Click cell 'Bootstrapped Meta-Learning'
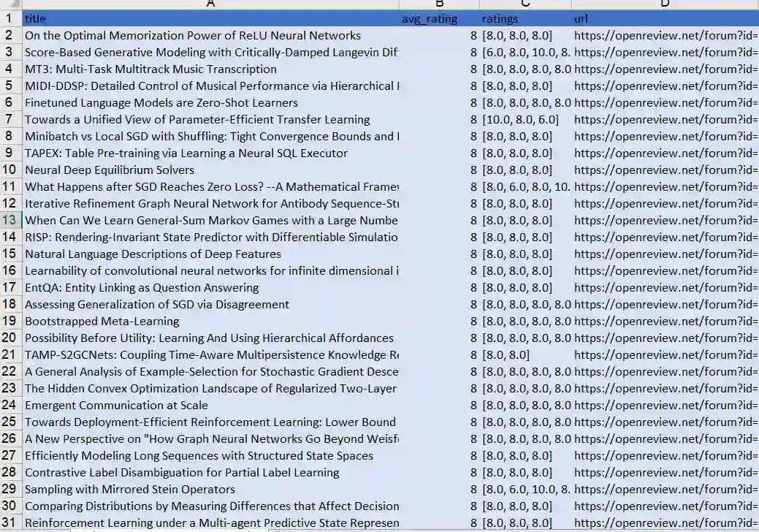Viewport: 759px width, 532px height. click(210, 322)
